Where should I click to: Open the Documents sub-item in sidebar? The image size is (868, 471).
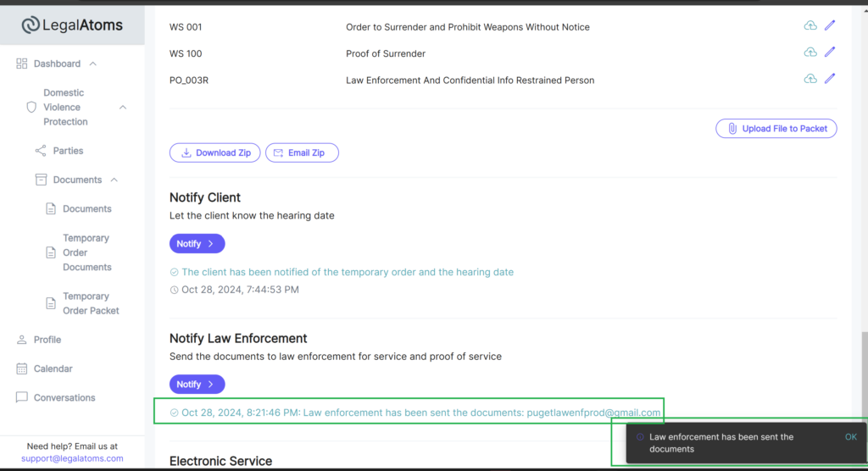[x=87, y=208]
